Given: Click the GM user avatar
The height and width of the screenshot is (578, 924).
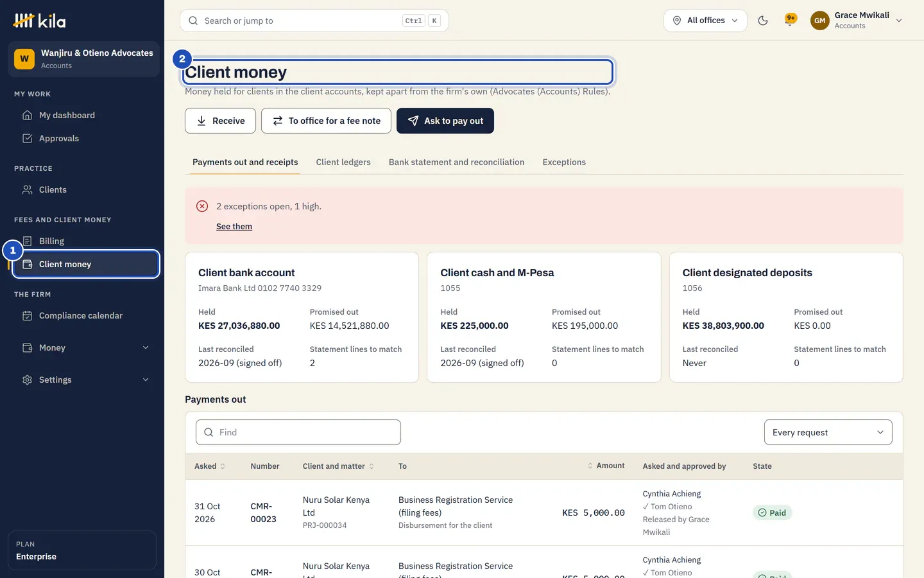Looking at the screenshot, I should click(x=819, y=21).
